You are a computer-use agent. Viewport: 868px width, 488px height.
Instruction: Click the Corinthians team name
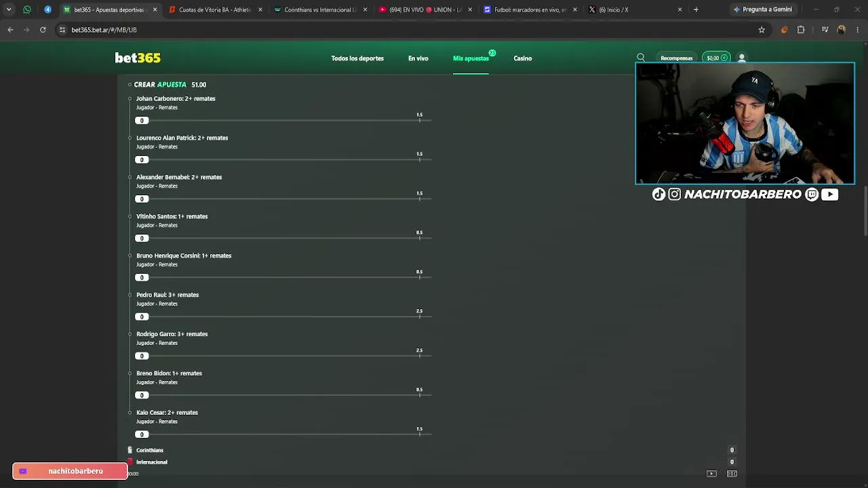click(x=150, y=450)
